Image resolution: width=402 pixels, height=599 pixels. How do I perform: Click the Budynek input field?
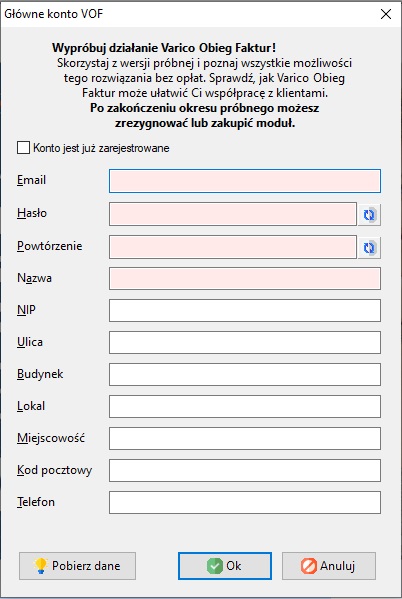point(245,374)
